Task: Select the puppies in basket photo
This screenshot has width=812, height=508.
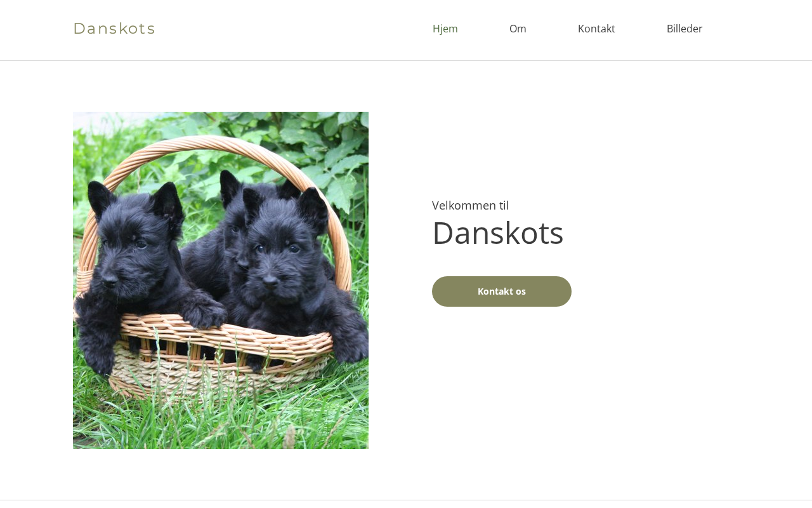Action: pyautogui.click(x=221, y=281)
